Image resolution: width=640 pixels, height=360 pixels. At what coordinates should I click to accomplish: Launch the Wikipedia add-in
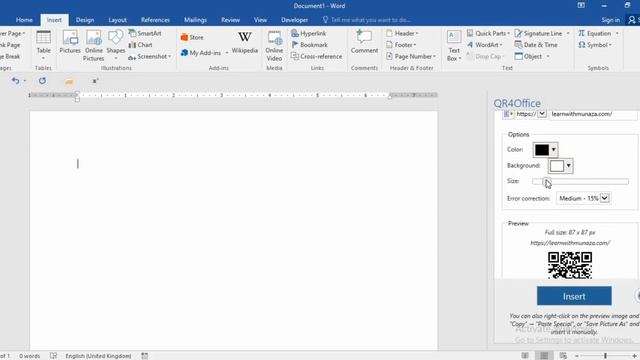click(244, 42)
